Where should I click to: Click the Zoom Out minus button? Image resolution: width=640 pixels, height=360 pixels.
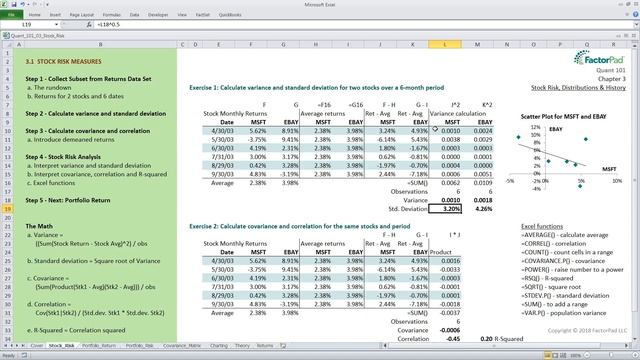588,356
